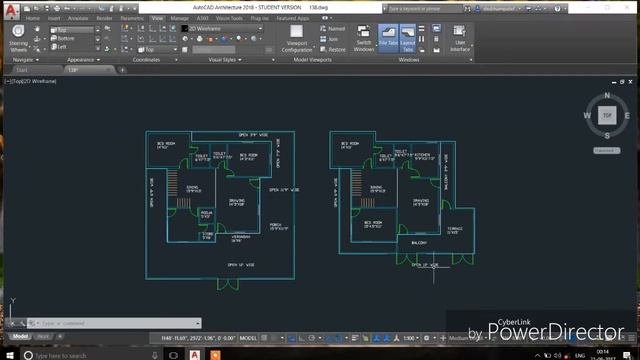Click the Steering Wheels tool
Viewport: 640px width, 360px height.
[x=18, y=38]
